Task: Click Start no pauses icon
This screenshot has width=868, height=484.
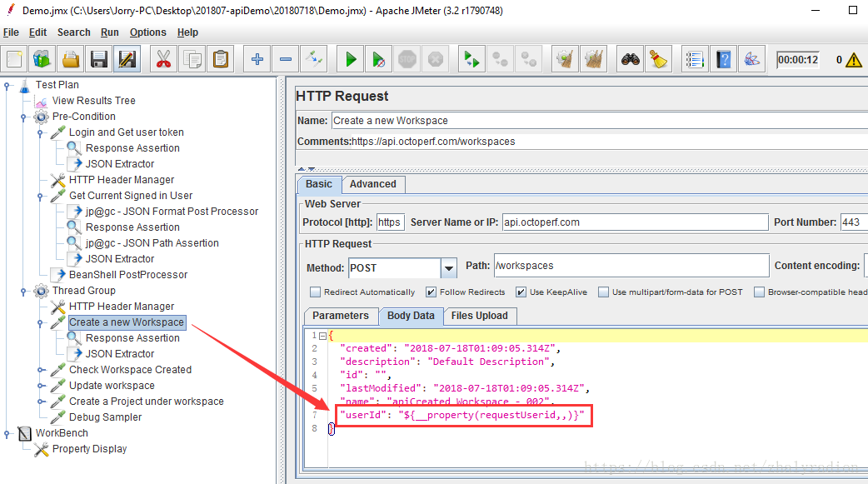Action: point(379,59)
